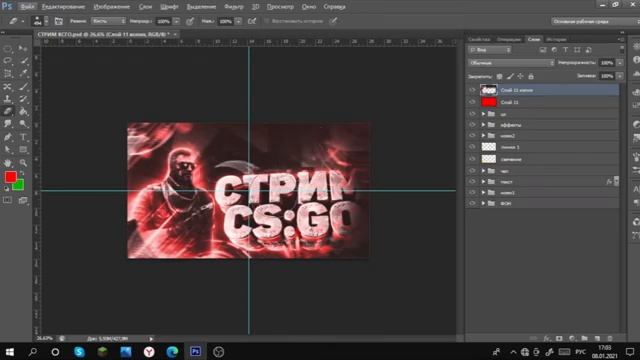Image resolution: width=640 pixels, height=360 pixels.
Task: Click the lock transparent pixels icon
Action: pos(499,76)
